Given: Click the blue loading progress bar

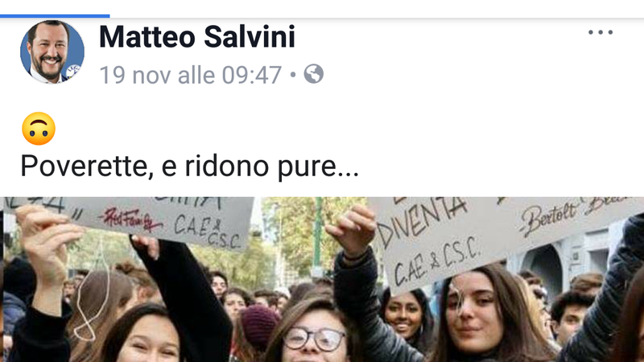Looking at the screenshot, I should (55, 16).
